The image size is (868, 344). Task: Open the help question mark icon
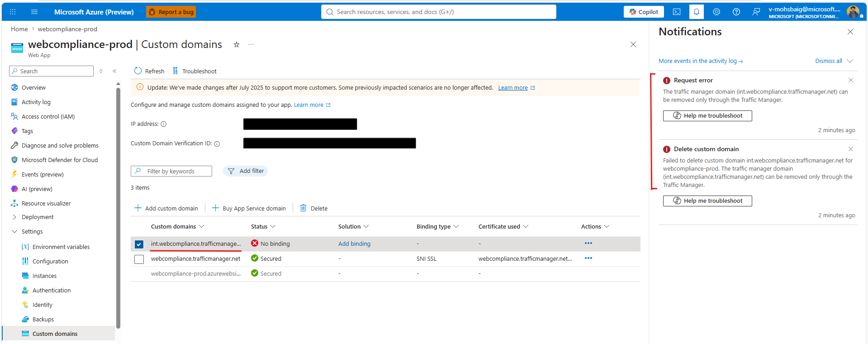(736, 12)
